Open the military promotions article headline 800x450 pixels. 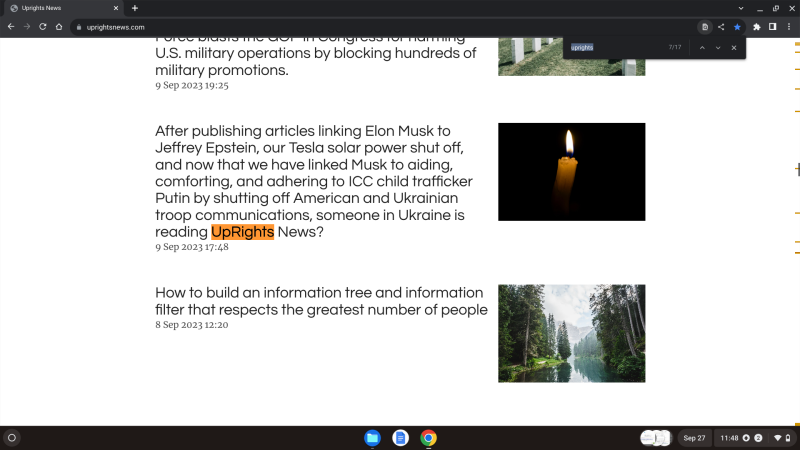(316, 57)
